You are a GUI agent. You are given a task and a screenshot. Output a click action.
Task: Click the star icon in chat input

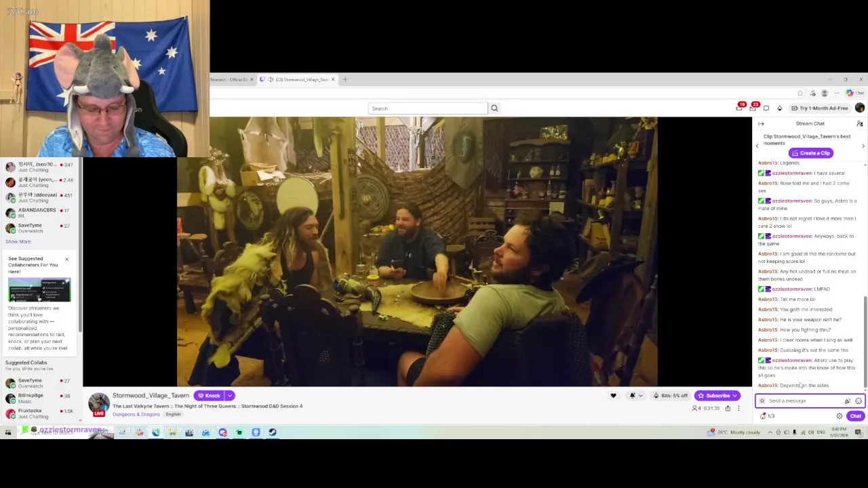(x=762, y=401)
